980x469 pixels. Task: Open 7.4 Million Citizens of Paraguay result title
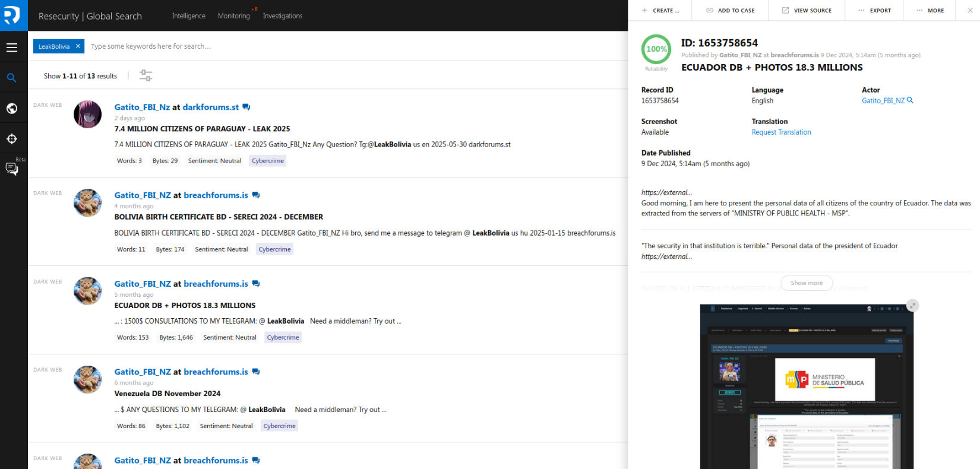click(x=203, y=129)
